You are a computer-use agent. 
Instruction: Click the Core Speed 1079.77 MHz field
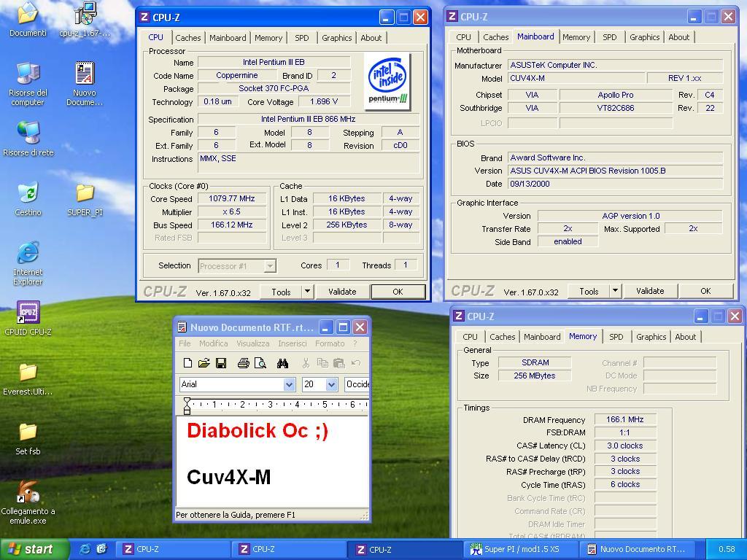pyautogui.click(x=231, y=198)
